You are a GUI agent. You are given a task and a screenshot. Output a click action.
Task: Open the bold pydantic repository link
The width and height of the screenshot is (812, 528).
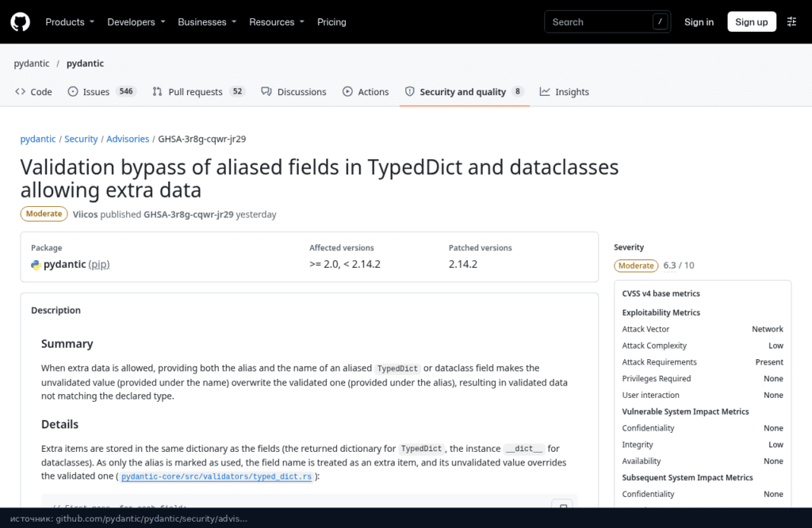(85, 63)
